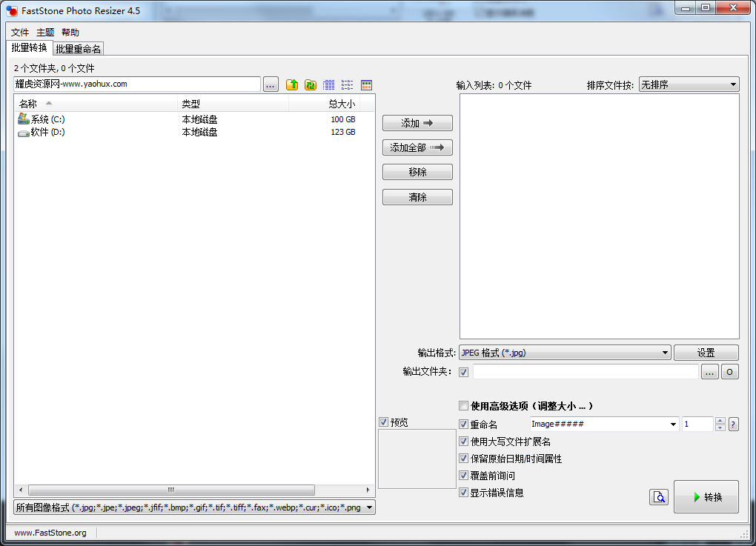Viewport: 756px width, 546px height.
Task: Open the 主题 menu
Action: [45, 33]
